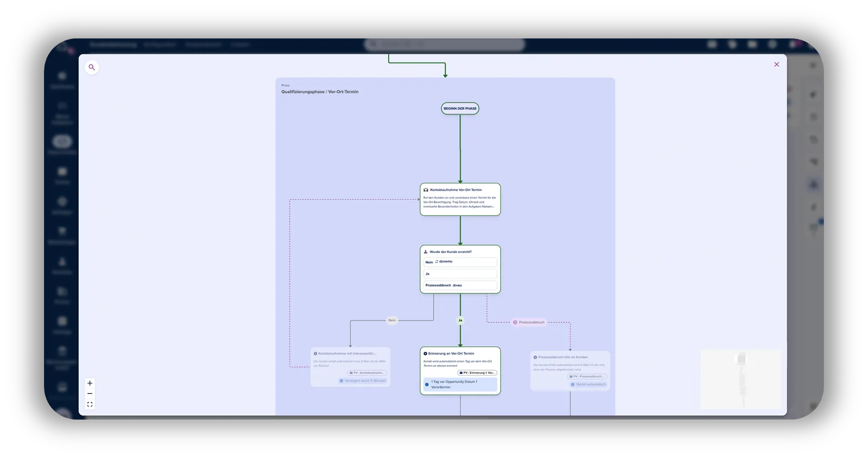
Task: Choose the Prozessabbruch (Ende) answer row
Action: tap(460, 285)
